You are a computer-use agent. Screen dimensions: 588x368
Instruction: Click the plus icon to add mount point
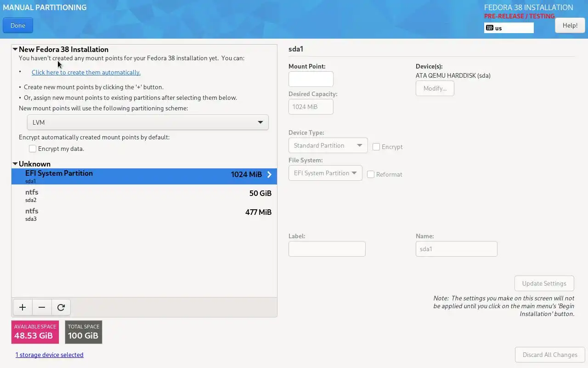[x=23, y=307]
